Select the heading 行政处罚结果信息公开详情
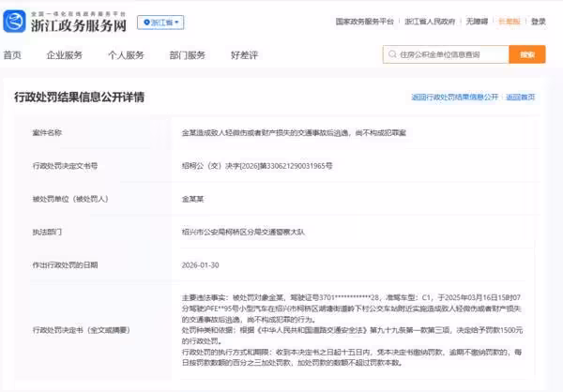 point(80,97)
